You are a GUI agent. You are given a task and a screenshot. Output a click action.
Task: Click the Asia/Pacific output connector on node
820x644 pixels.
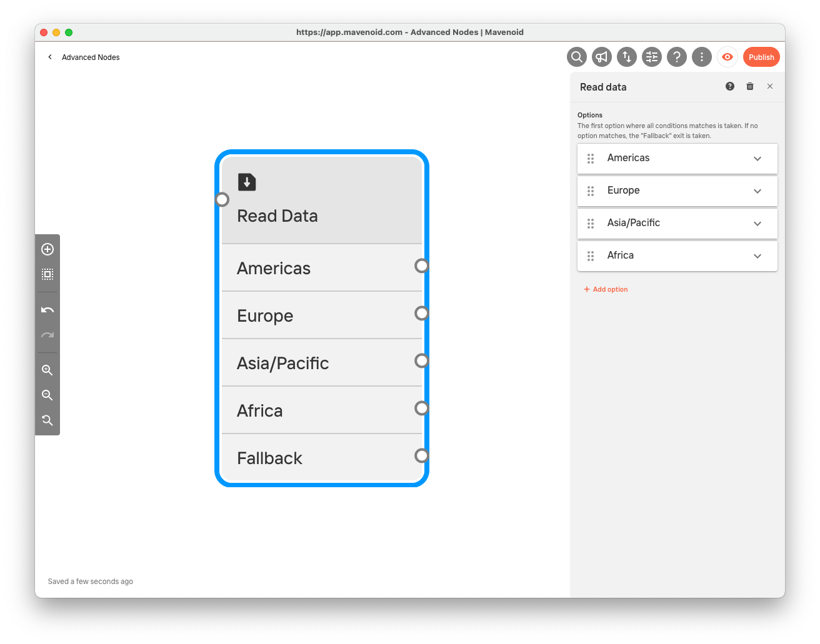(422, 360)
